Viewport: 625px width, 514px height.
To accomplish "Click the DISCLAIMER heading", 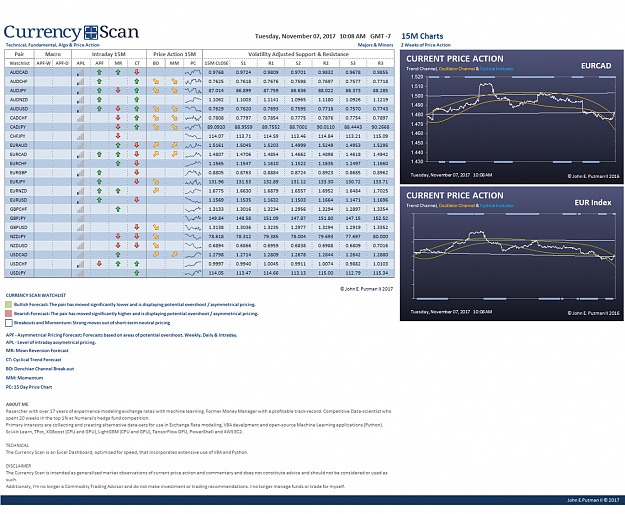I will point(18,466).
